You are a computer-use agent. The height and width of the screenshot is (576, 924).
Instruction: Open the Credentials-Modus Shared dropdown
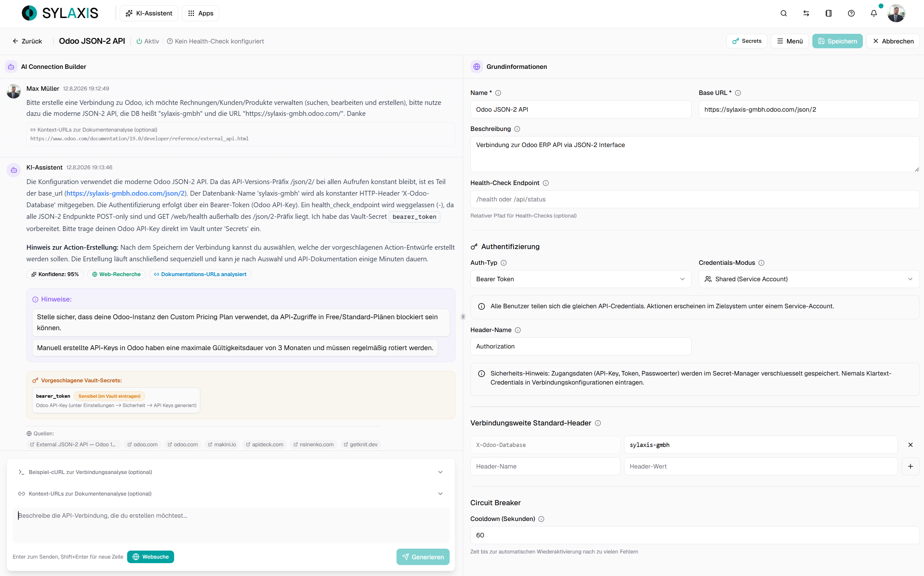pyautogui.click(x=809, y=279)
